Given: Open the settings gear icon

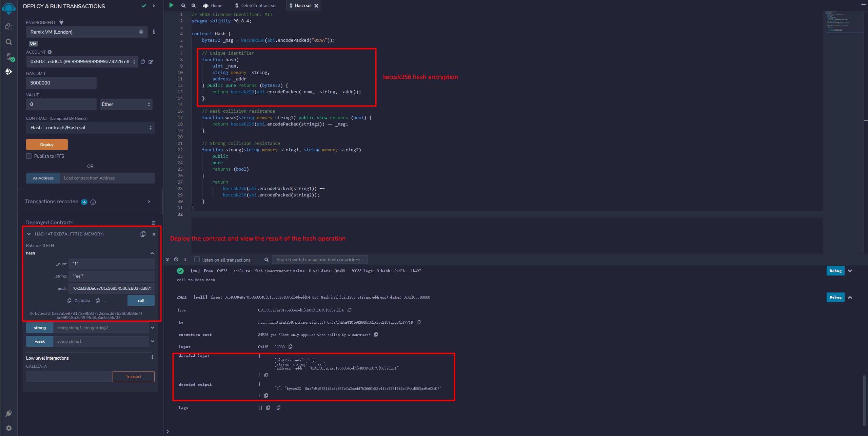Looking at the screenshot, I should (x=9, y=428).
